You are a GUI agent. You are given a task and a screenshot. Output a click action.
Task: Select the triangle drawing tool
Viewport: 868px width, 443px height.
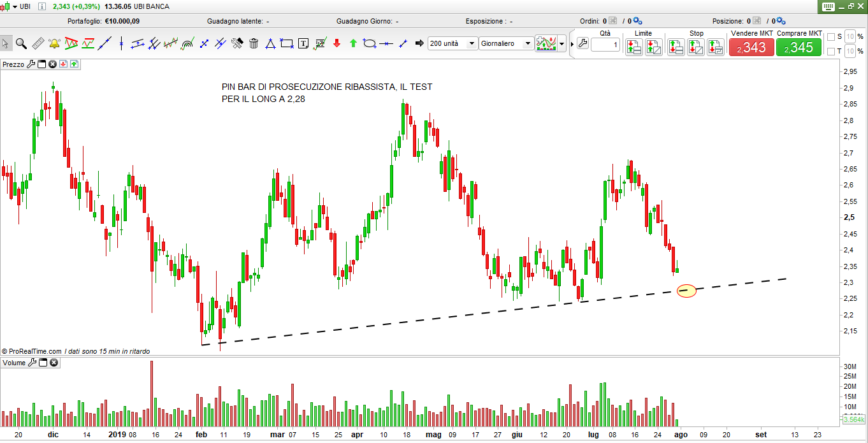click(x=270, y=43)
